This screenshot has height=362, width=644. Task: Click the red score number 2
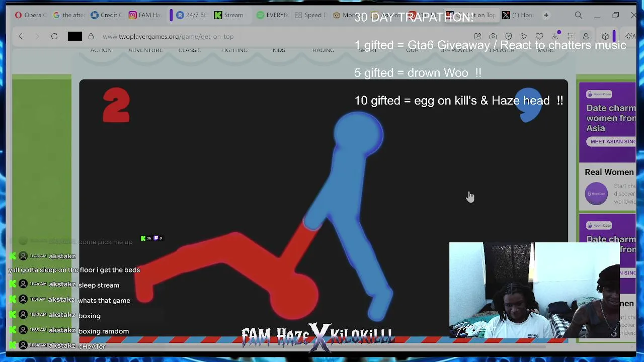116,105
